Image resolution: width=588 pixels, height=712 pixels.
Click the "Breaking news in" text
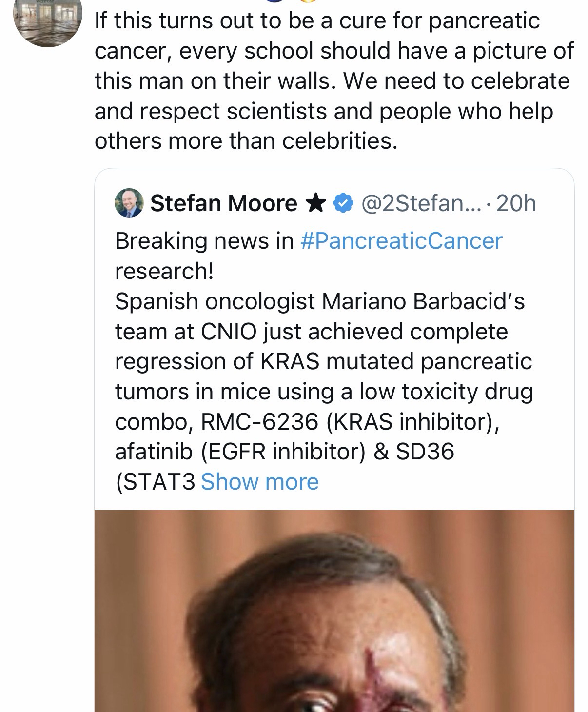tap(204, 241)
